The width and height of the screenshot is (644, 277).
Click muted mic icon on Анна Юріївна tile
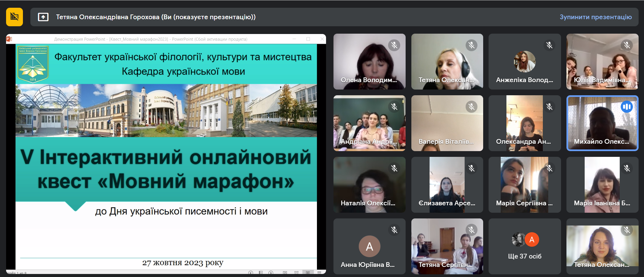click(x=394, y=230)
